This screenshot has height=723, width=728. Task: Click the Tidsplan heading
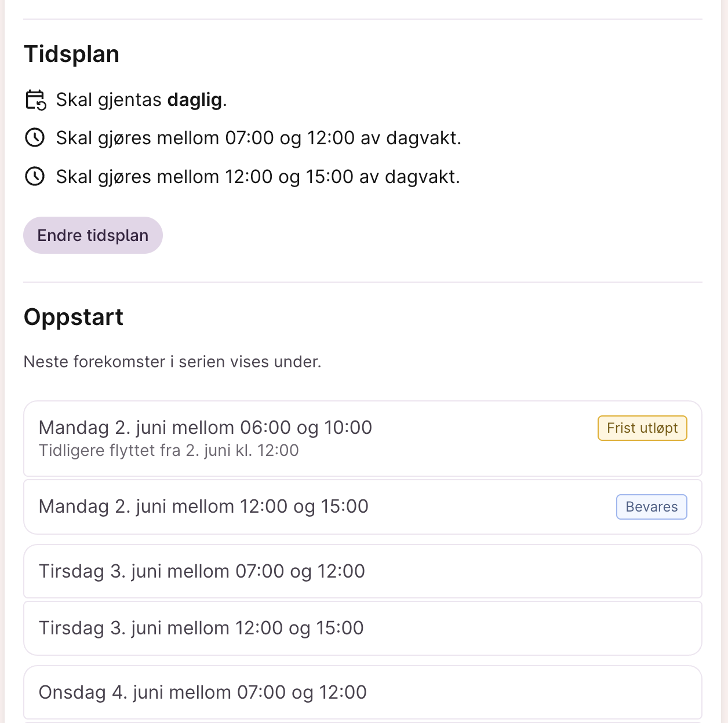click(72, 54)
